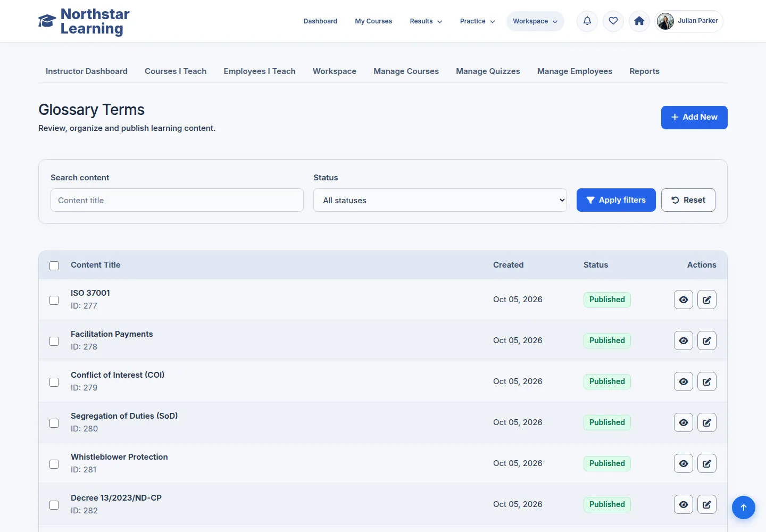Switch to the Manage Quizzes tab
The height and width of the screenshot is (532, 766).
click(488, 71)
